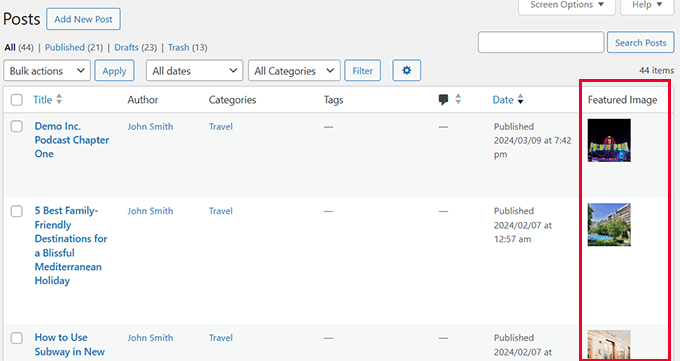Open the All dates dropdown
This screenshot has height=361, width=680.
click(x=195, y=70)
